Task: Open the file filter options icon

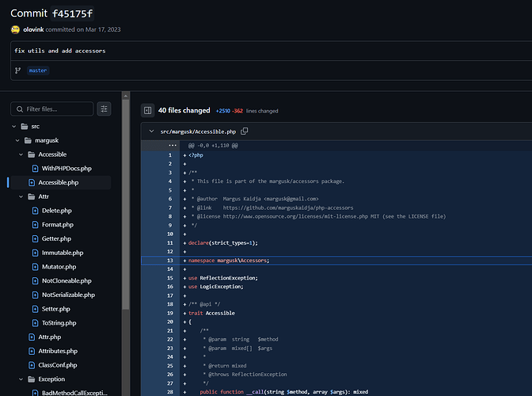Action: pos(104,109)
